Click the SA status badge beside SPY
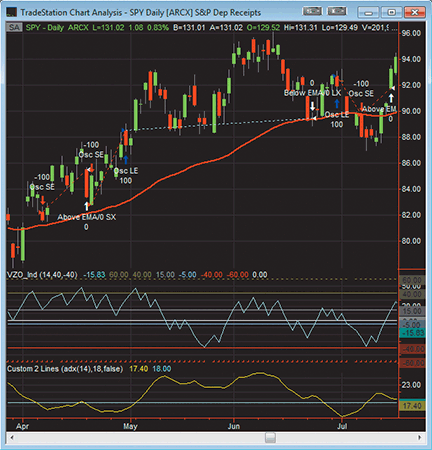Image resolution: width=432 pixels, height=450 pixels. tap(14, 27)
